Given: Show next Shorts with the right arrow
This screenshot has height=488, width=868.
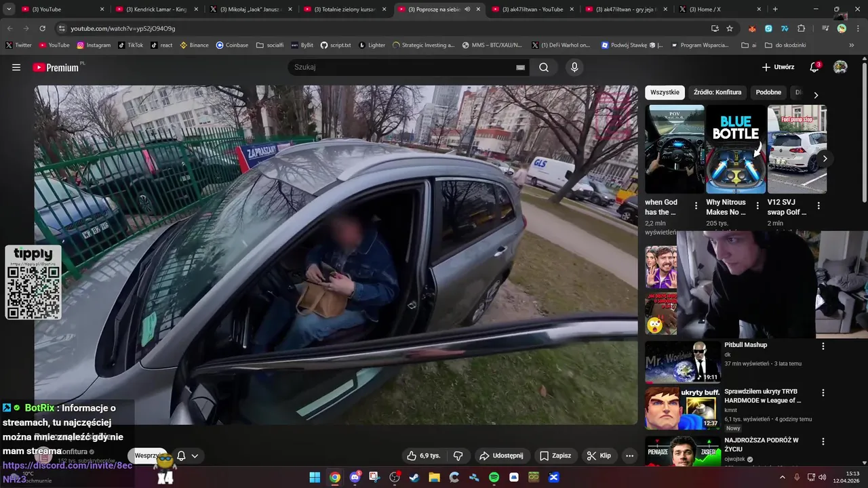Looking at the screenshot, I should [x=825, y=159].
